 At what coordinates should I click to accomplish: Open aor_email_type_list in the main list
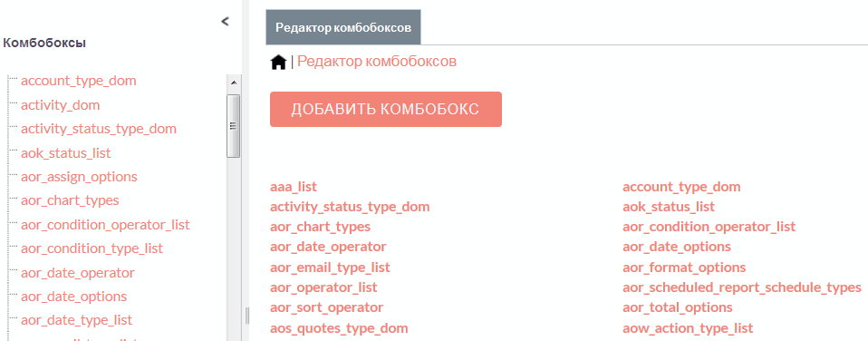(330, 268)
